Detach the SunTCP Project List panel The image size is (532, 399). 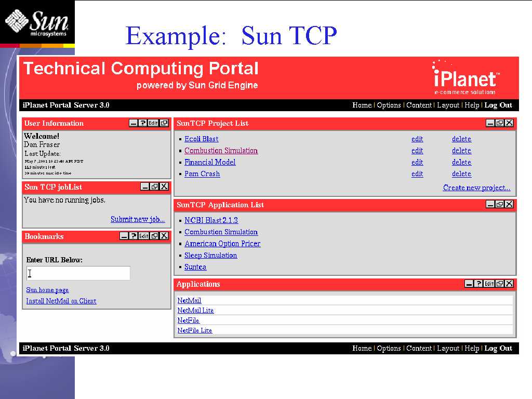[x=499, y=123]
